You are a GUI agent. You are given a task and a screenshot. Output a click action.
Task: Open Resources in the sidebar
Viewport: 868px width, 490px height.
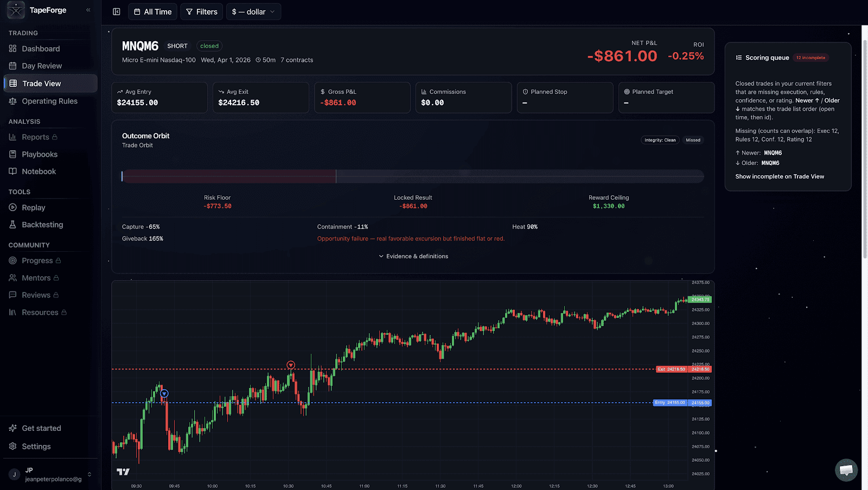[50, 313]
